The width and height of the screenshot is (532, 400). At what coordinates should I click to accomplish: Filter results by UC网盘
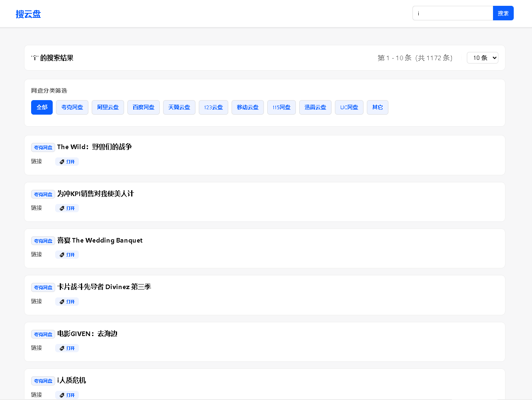click(349, 107)
